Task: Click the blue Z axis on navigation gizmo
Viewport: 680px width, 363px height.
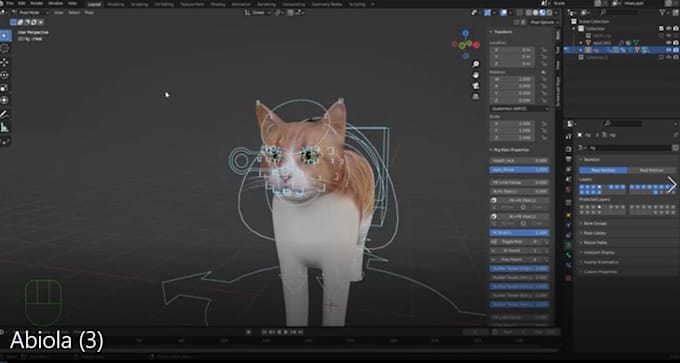Action: point(465,33)
